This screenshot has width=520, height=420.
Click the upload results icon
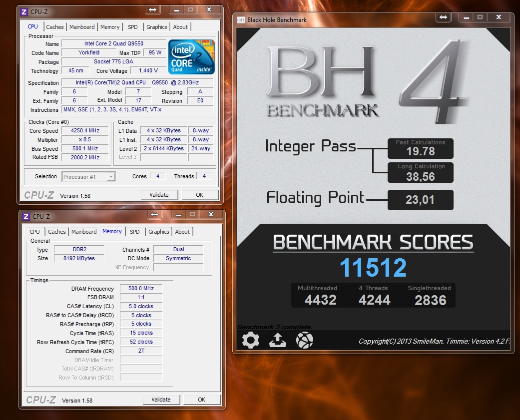pos(278,340)
